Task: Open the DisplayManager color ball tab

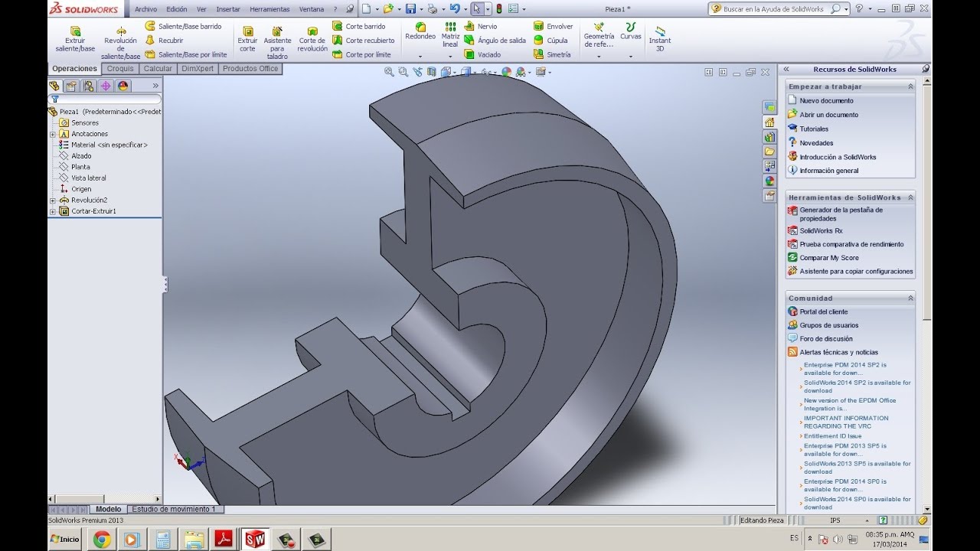Action: (122, 86)
